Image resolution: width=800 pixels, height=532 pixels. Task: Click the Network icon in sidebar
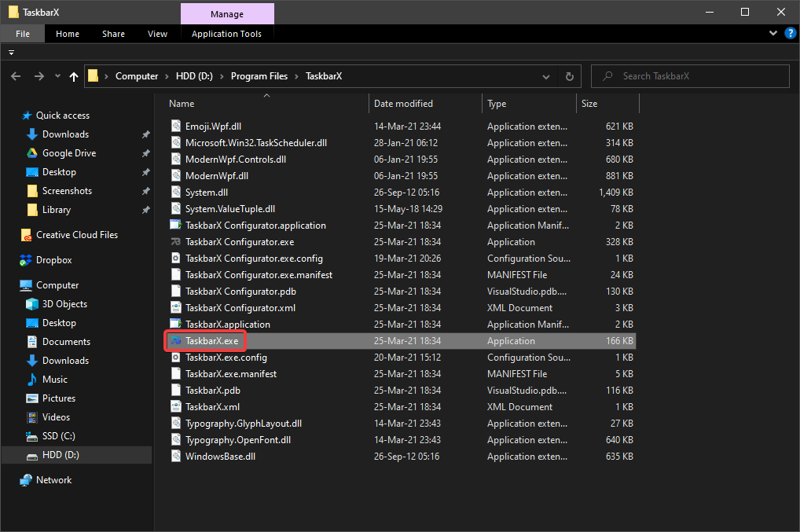pos(27,480)
